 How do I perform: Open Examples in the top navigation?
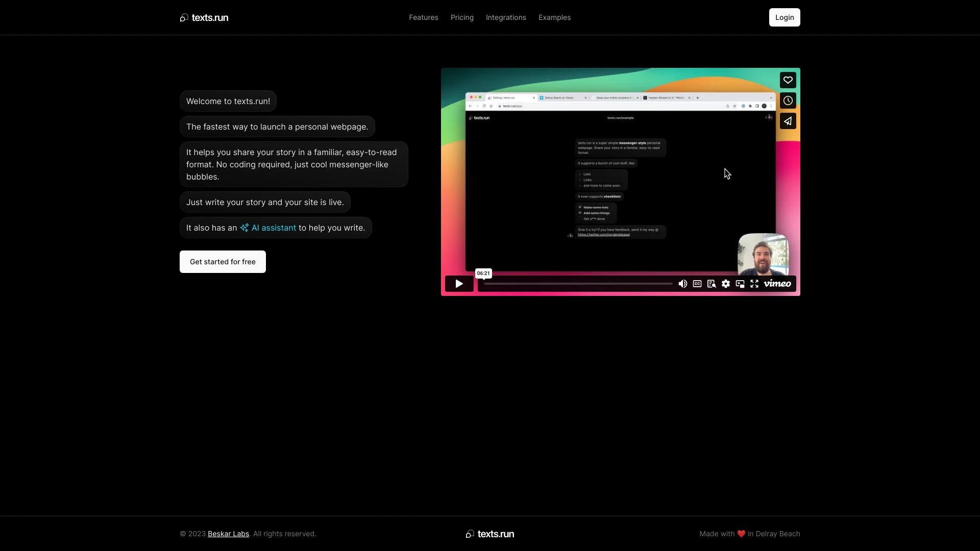pos(554,17)
